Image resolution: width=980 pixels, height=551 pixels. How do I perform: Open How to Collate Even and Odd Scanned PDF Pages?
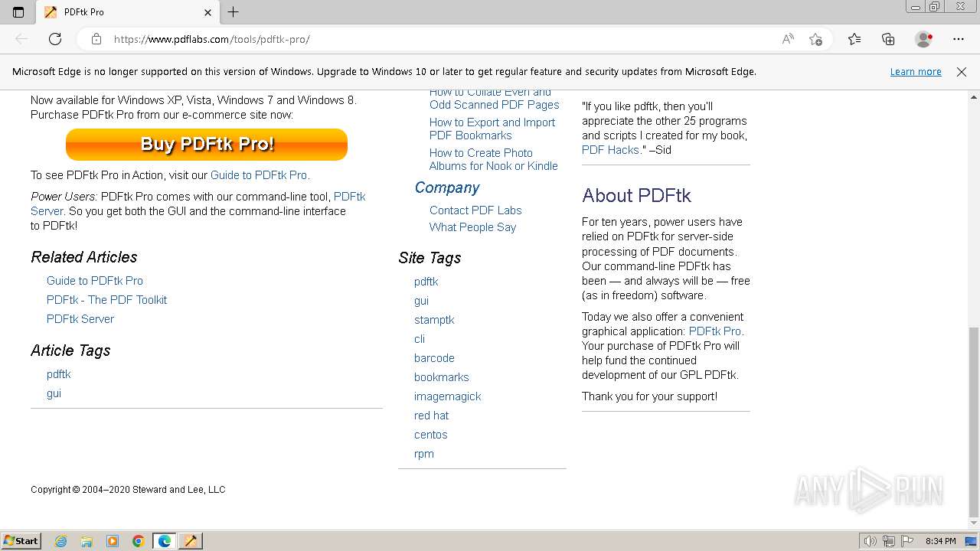tap(495, 99)
